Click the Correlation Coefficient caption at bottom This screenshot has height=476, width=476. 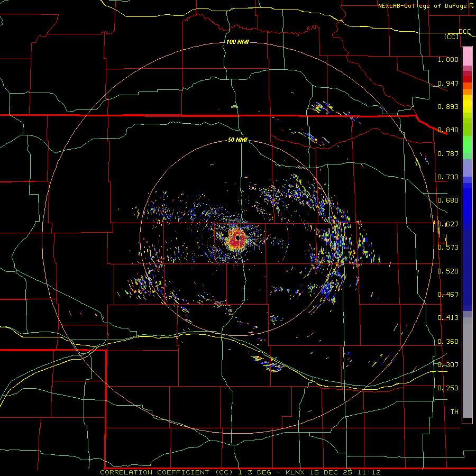240,472
